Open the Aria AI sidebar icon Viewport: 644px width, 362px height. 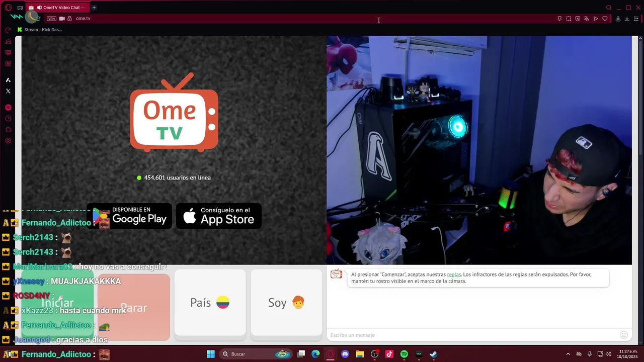pyautogui.click(x=8, y=80)
